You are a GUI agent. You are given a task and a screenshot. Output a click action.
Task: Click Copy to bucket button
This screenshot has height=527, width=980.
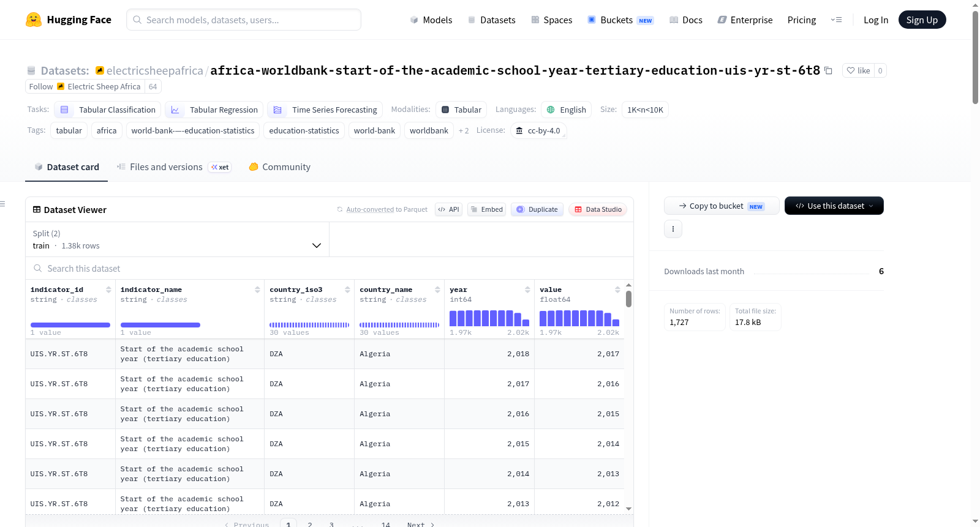coord(722,206)
